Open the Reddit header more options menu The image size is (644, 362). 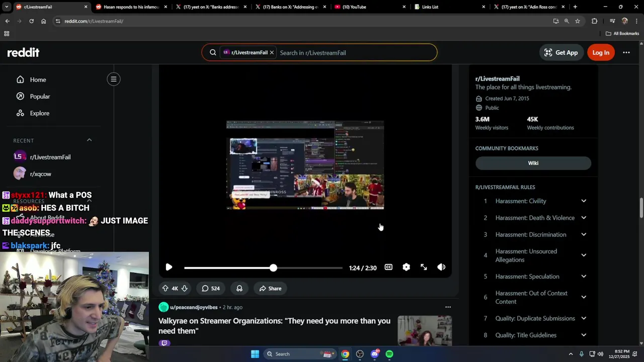626,52
